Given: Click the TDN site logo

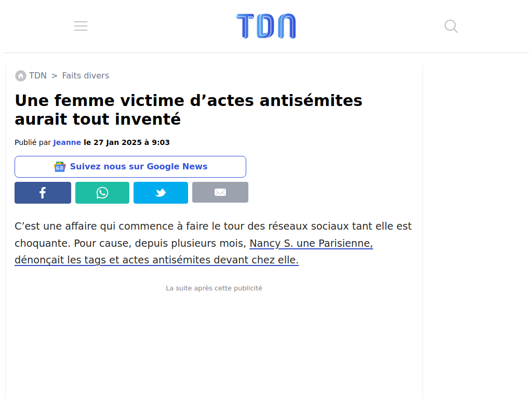Looking at the screenshot, I should (266, 26).
